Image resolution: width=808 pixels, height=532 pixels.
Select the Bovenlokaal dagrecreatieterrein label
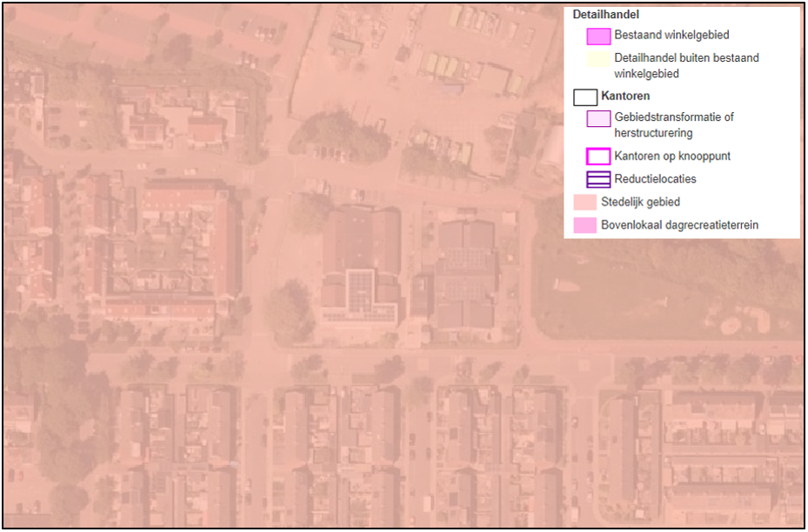pos(679,225)
